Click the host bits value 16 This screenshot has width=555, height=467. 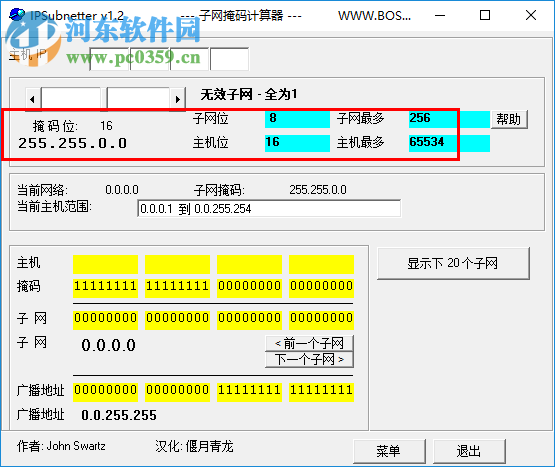pos(297,143)
